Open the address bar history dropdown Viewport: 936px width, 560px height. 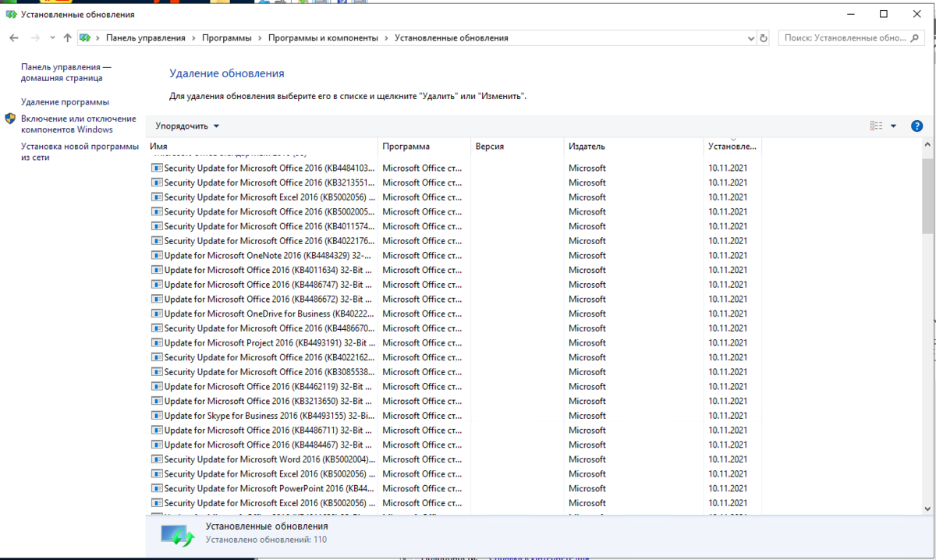(751, 37)
